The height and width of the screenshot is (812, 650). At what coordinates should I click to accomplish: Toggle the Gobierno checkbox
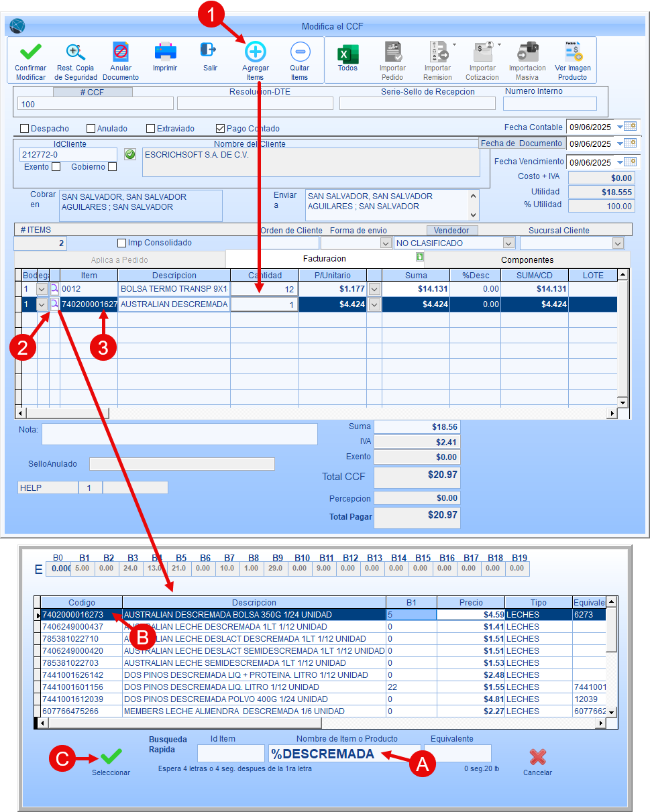point(113,167)
